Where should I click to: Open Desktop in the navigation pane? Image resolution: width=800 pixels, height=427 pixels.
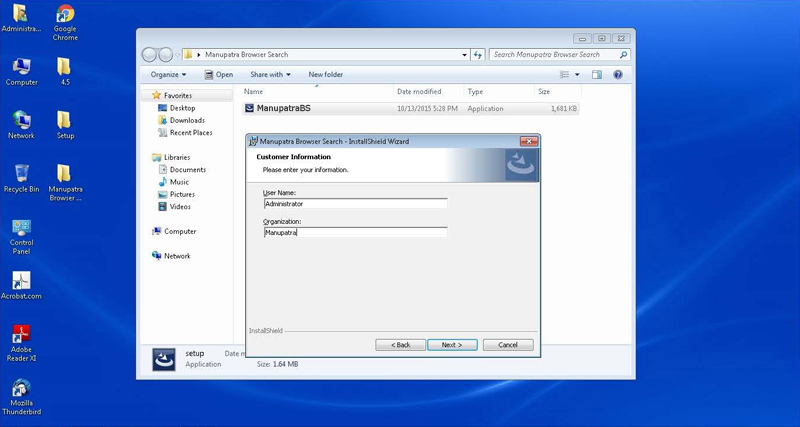[x=177, y=108]
